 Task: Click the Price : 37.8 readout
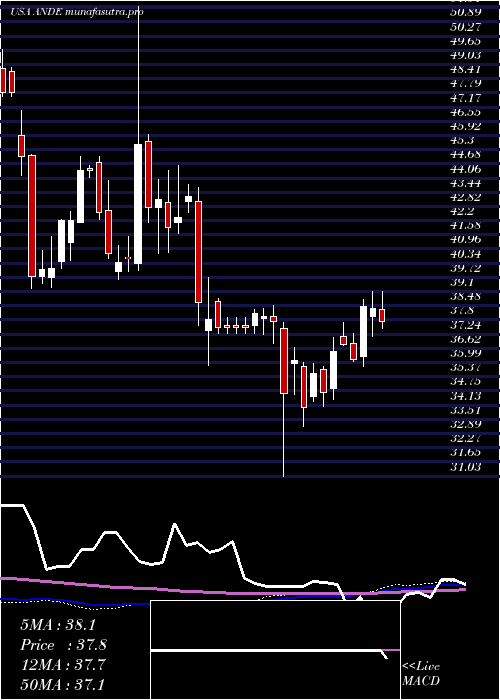[63, 645]
